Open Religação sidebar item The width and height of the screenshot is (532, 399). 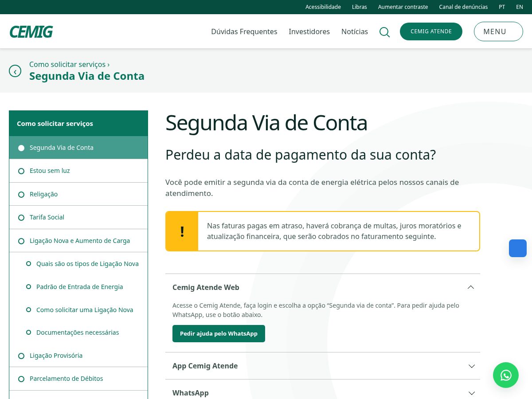click(x=78, y=194)
